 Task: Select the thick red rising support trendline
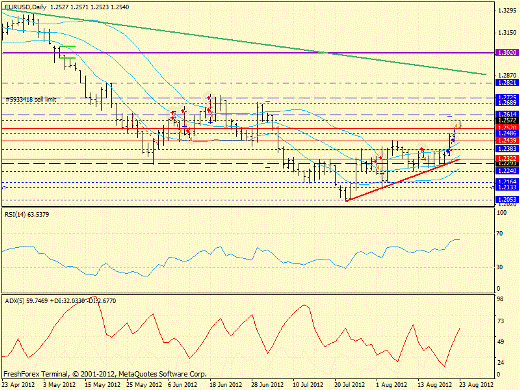point(403,180)
